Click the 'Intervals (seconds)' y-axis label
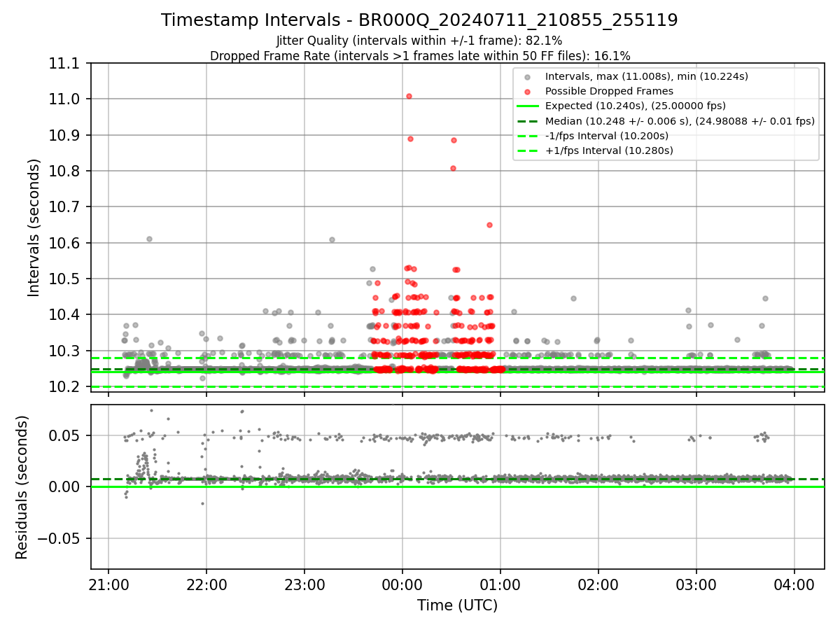This screenshot has height=630, width=840. [x=34, y=227]
